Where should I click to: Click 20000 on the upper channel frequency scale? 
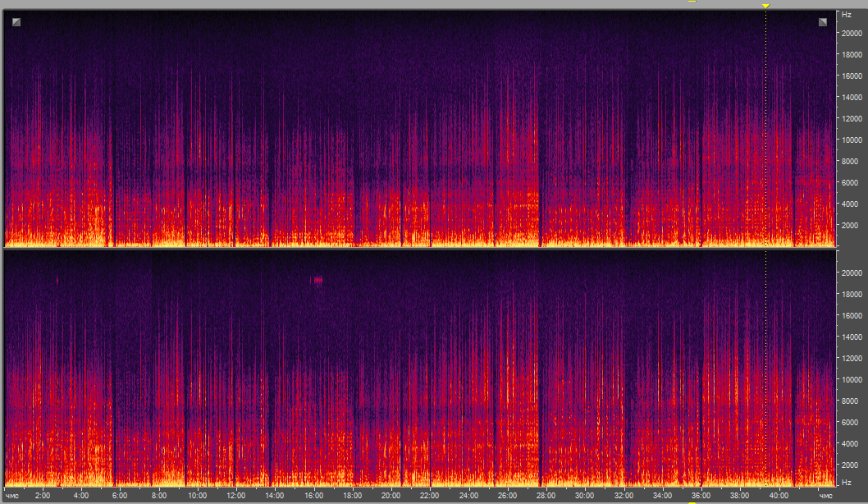[848, 34]
